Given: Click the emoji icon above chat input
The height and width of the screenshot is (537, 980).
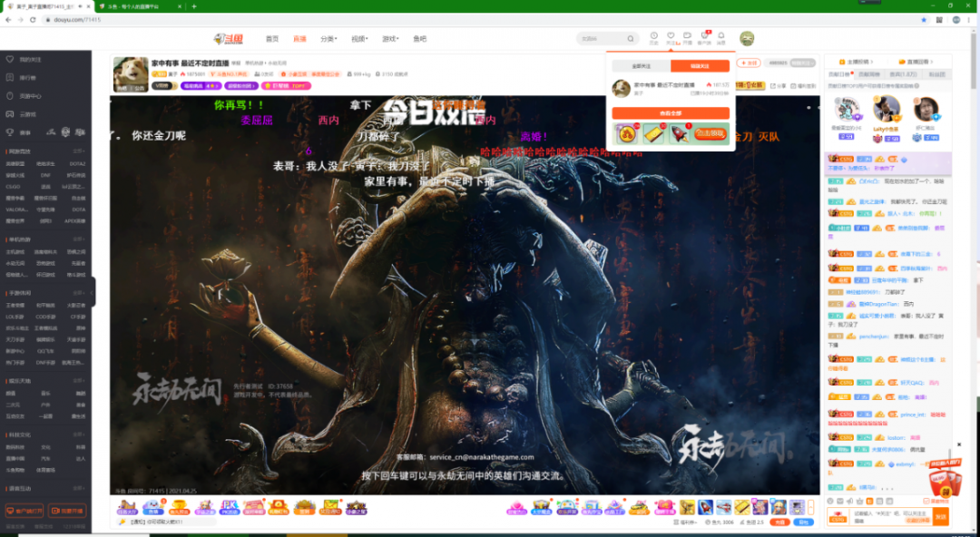Looking at the screenshot, I should pos(830,501).
